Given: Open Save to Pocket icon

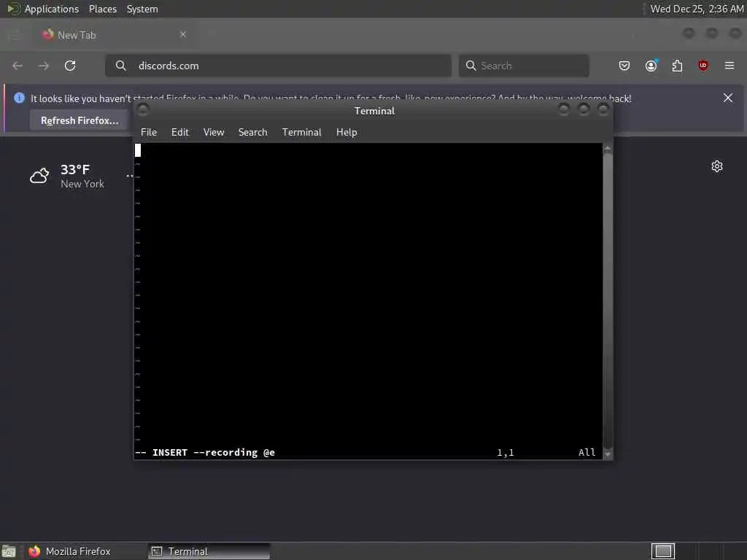Looking at the screenshot, I should [624, 66].
